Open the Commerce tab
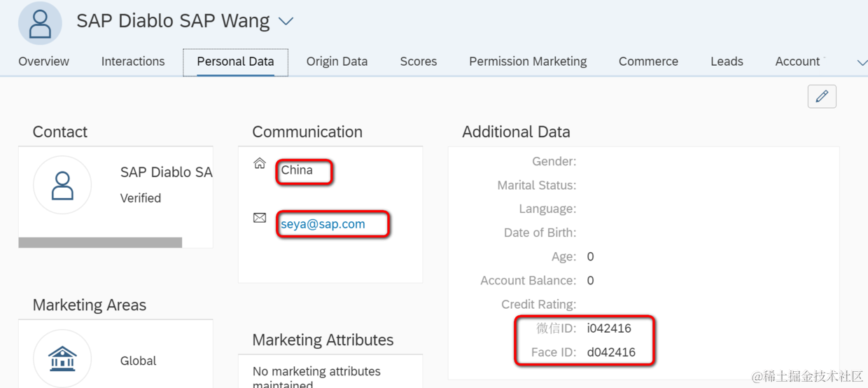868x388 pixels. click(x=648, y=62)
